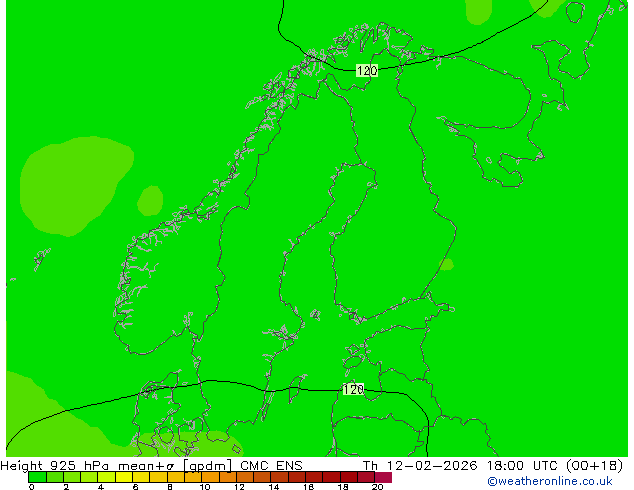Pick the dark orange swatch right of tick 12
The image size is (634, 490).
(x=245, y=477)
